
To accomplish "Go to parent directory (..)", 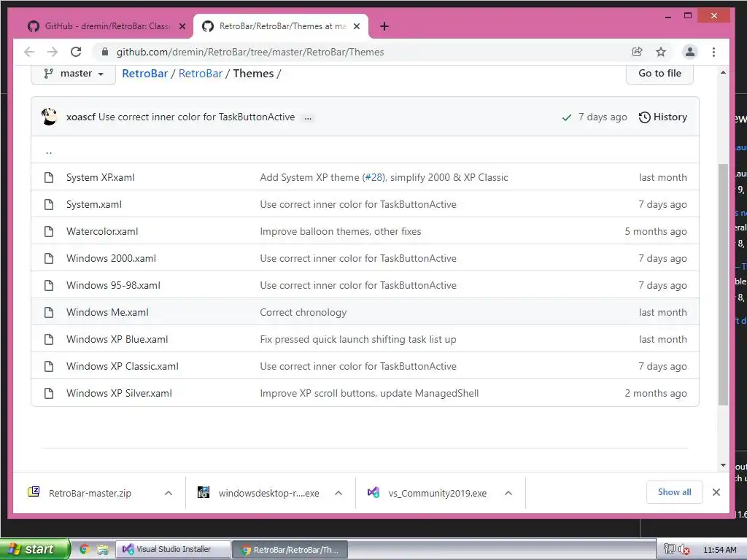I will click(x=49, y=152).
